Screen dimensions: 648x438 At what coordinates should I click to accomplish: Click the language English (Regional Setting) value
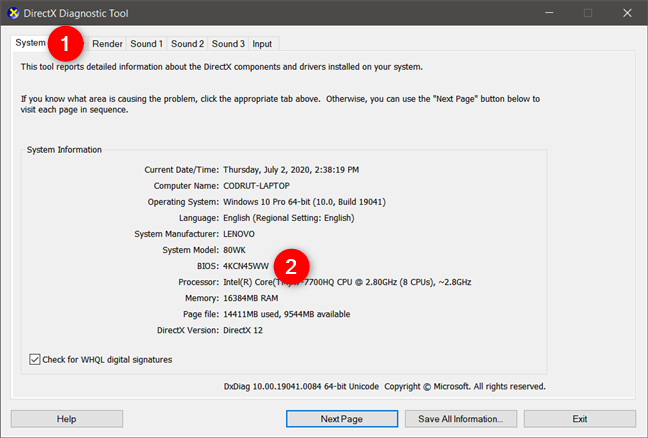[288, 218]
